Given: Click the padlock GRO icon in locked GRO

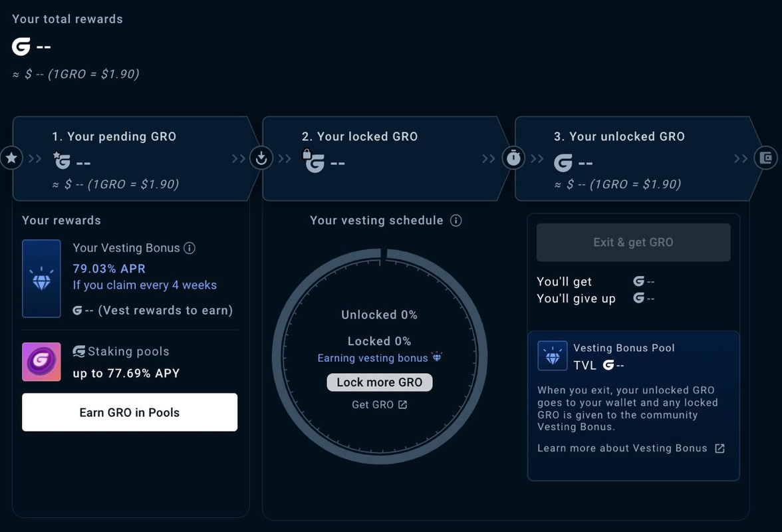Looking at the screenshot, I should tap(314, 160).
